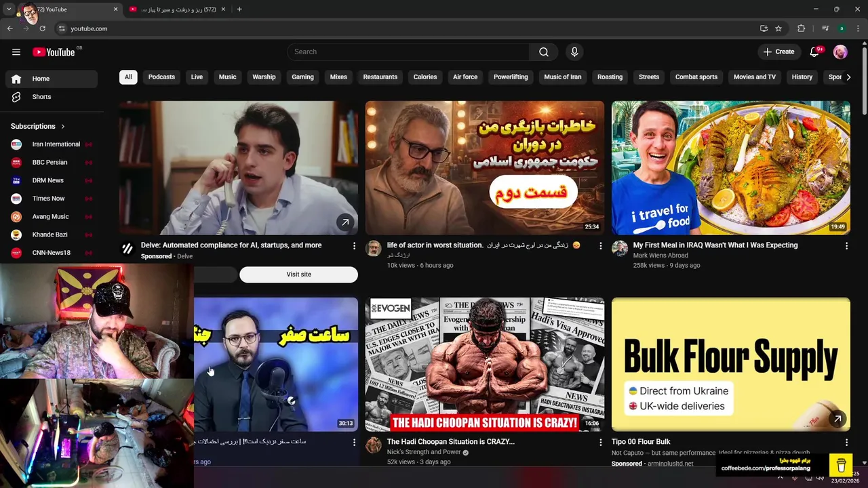Open BBC Persian channel subscription

52,163
